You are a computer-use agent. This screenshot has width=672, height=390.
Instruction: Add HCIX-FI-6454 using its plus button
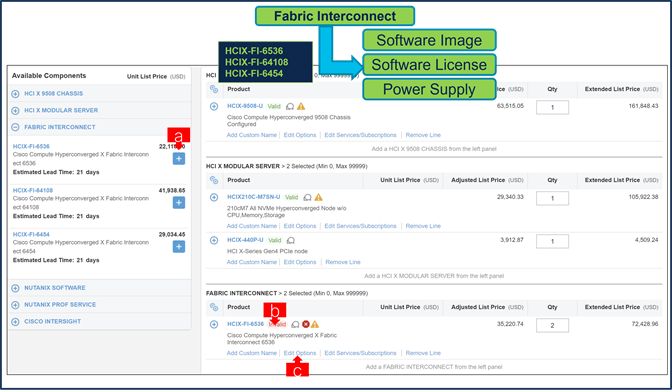point(179,246)
